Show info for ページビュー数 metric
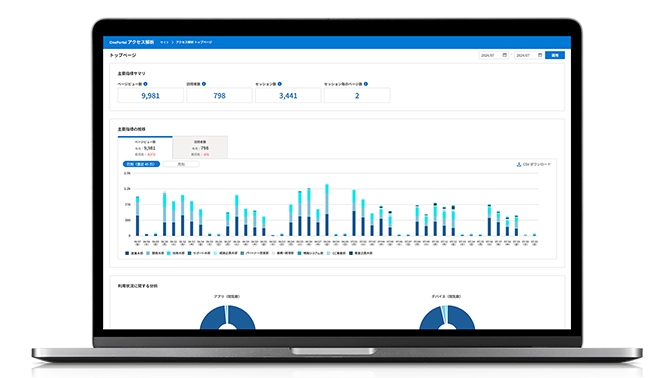 click(x=145, y=84)
